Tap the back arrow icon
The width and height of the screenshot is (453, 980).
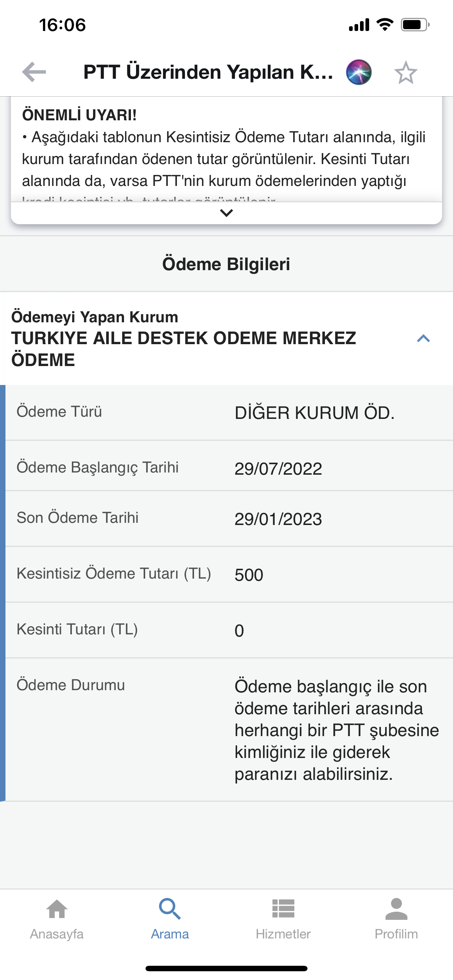[34, 72]
